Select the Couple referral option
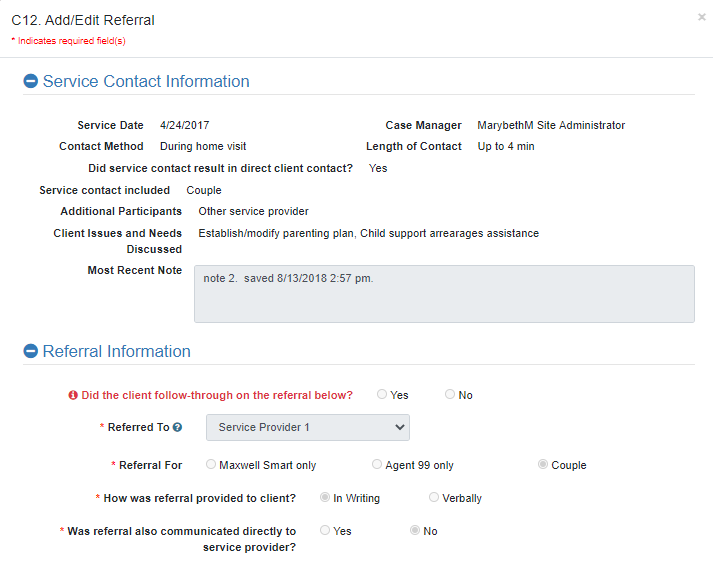Screen dimensions: 713x562 pos(543,465)
